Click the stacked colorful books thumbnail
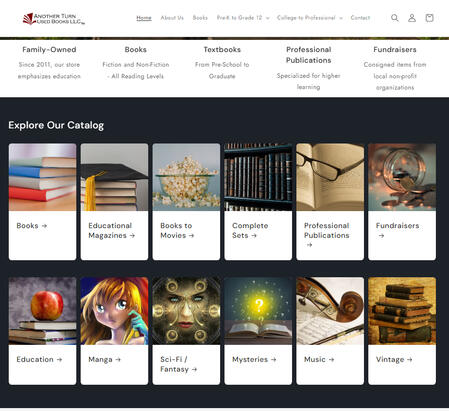The image size is (449, 411). (x=42, y=177)
